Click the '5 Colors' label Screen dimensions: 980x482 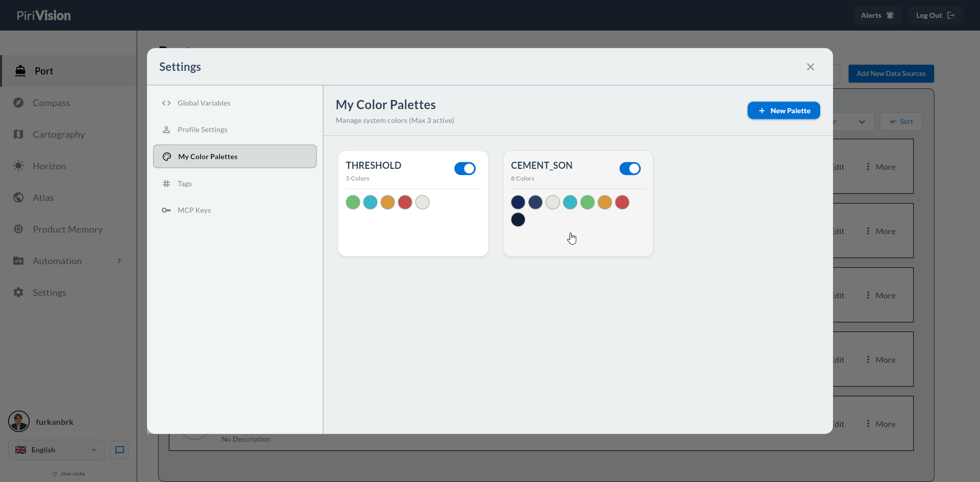click(358, 179)
